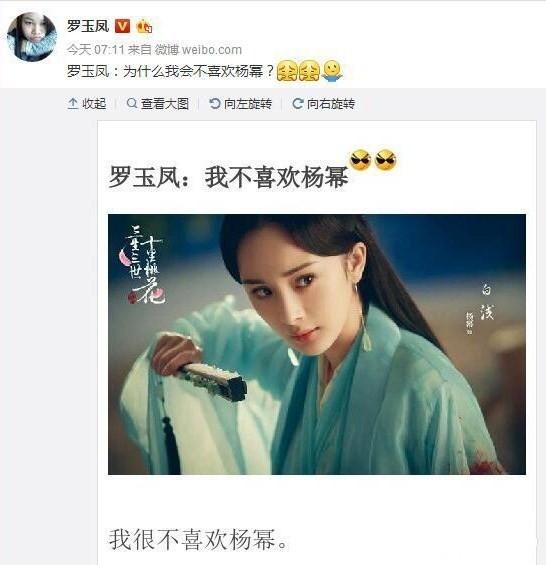The image size is (546, 565).
Task: Click the profile avatar photo
Action: pos(32,37)
